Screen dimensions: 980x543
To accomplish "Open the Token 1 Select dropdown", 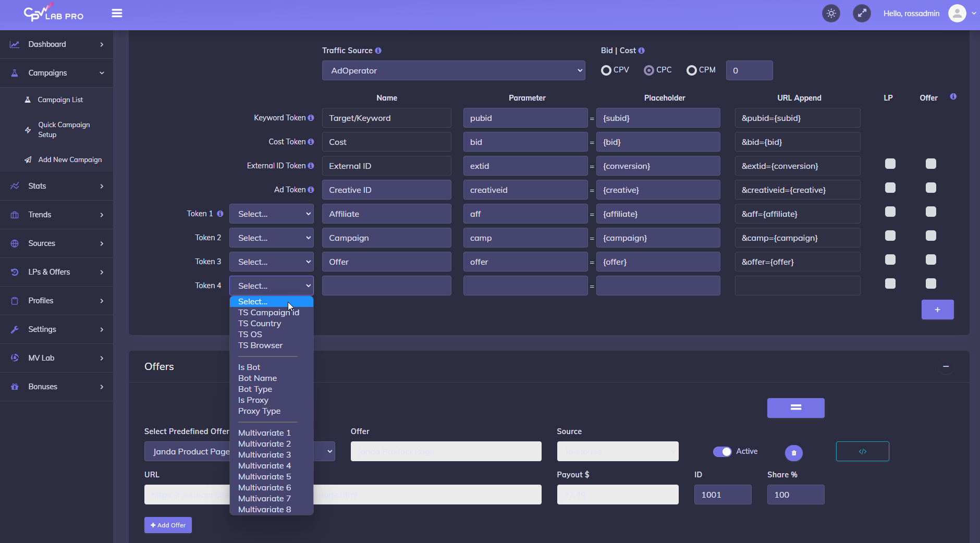I will tap(272, 214).
